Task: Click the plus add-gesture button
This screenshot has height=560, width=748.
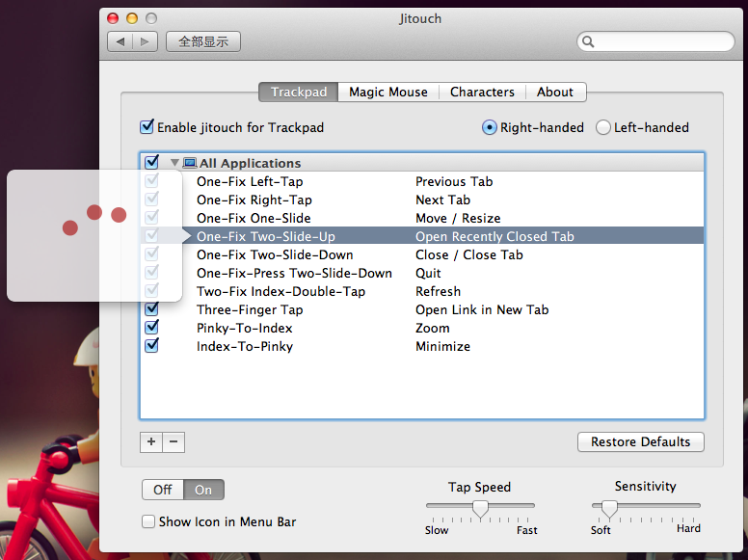Action: pyautogui.click(x=151, y=441)
